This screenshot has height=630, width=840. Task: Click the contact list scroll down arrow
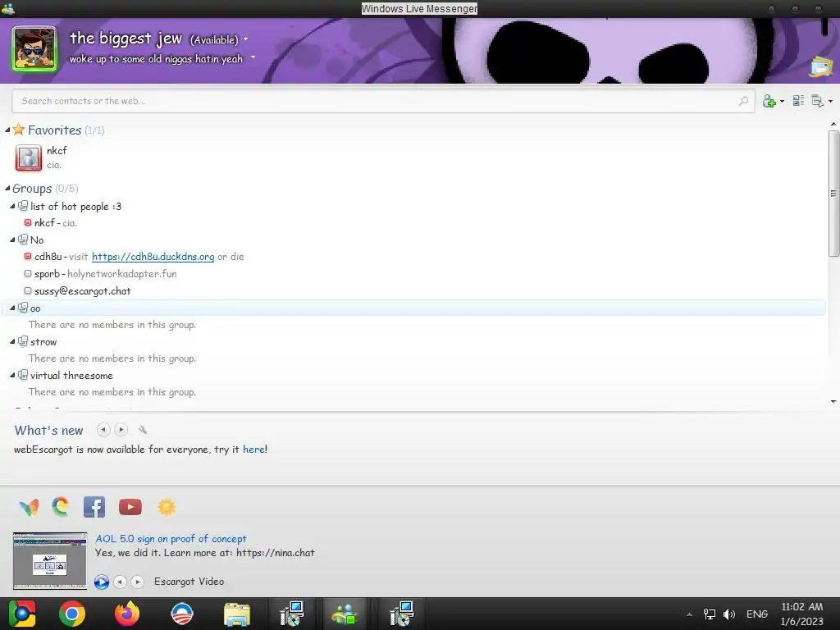pos(833,401)
